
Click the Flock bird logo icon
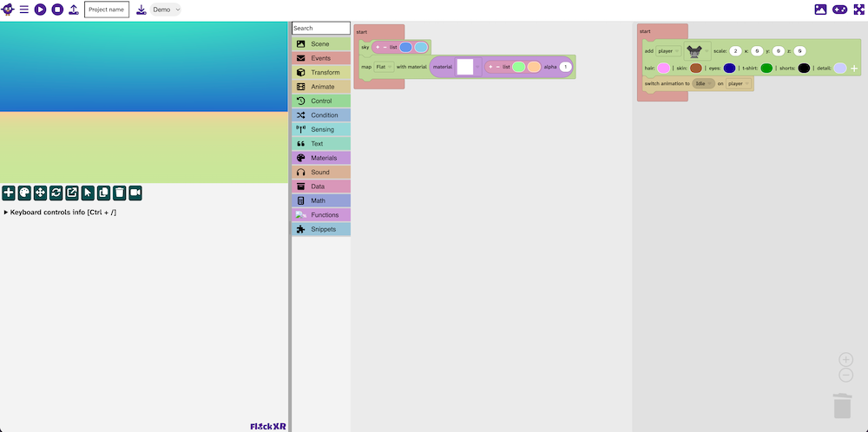8,10
